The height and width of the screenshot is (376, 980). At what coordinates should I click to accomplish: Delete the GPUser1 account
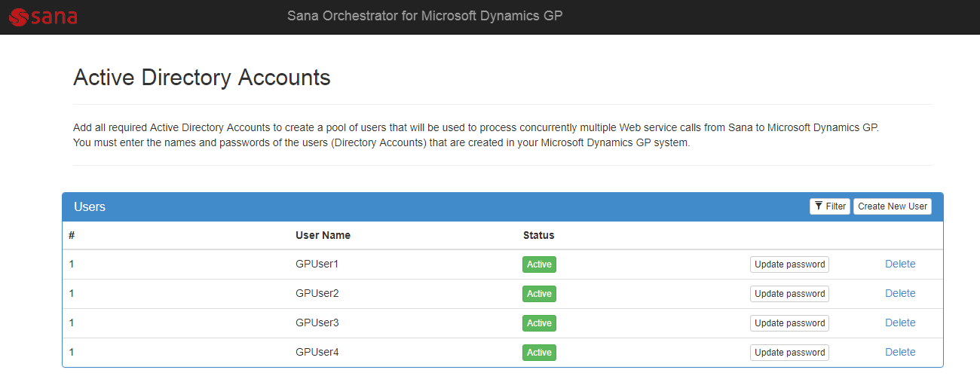pyautogui.click(x=900, y=264)
